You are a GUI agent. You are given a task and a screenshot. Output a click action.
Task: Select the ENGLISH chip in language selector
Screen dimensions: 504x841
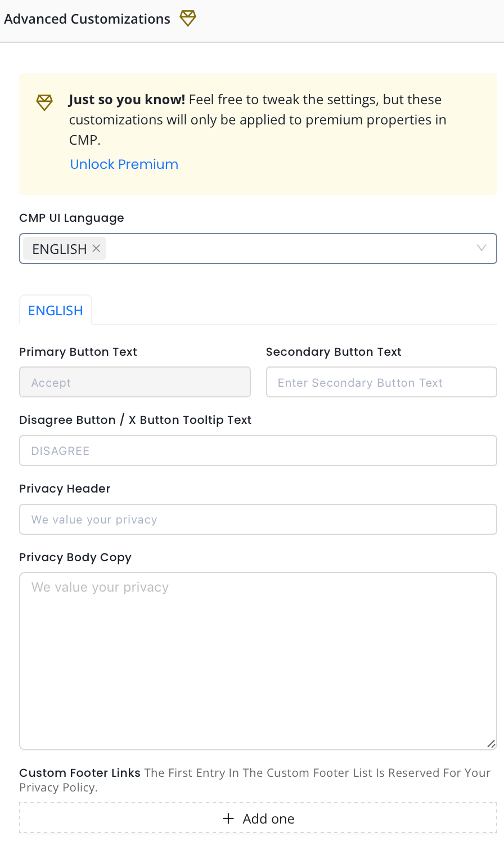point(59,249)
